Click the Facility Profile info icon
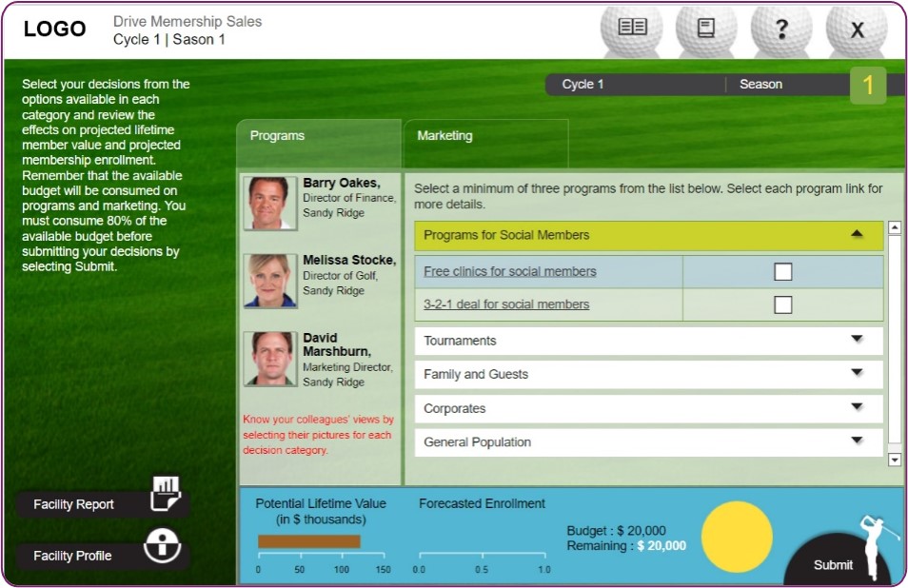Image resolution: width=908 pixels, height=588 pixels. click(x=162, y=545)
